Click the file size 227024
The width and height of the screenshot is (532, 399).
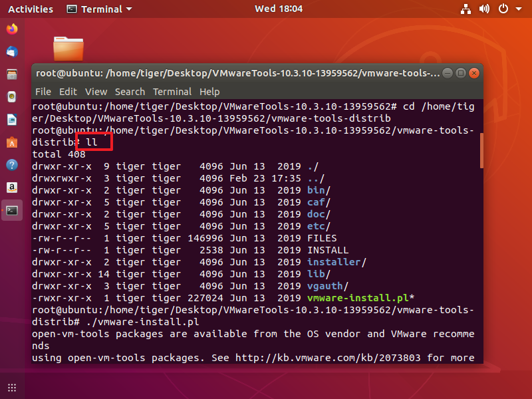pos(205,298)
